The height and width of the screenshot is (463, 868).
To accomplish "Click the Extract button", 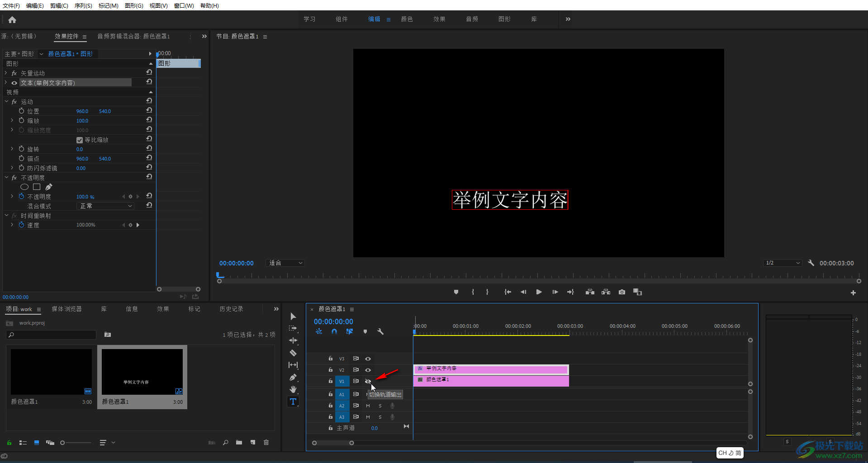I will [606, 292].
